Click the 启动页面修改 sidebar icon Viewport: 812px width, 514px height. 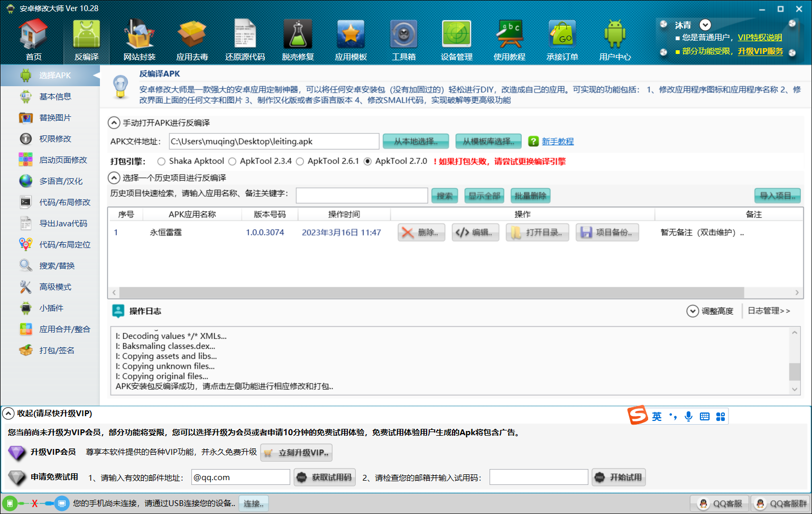click(x=26, y=160)
